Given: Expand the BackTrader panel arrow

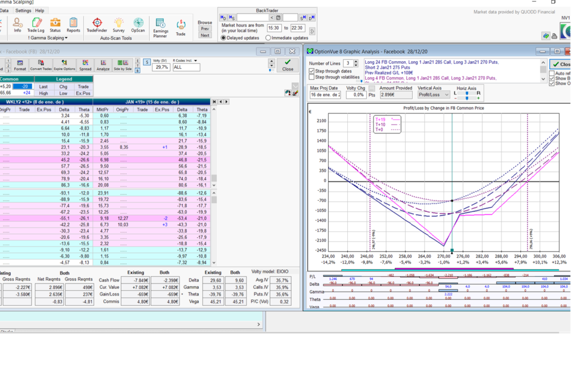Looking at the screenshot, I should [312, 32].
